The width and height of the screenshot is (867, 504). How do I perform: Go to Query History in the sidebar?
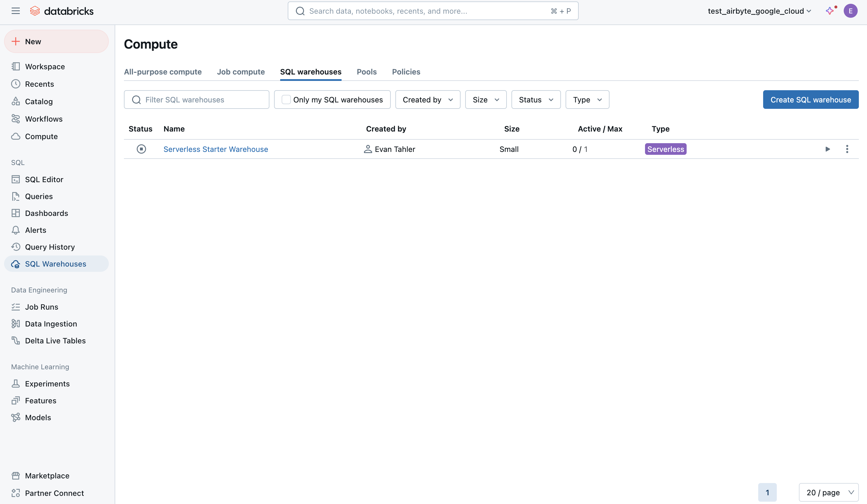tap(49, 247)
